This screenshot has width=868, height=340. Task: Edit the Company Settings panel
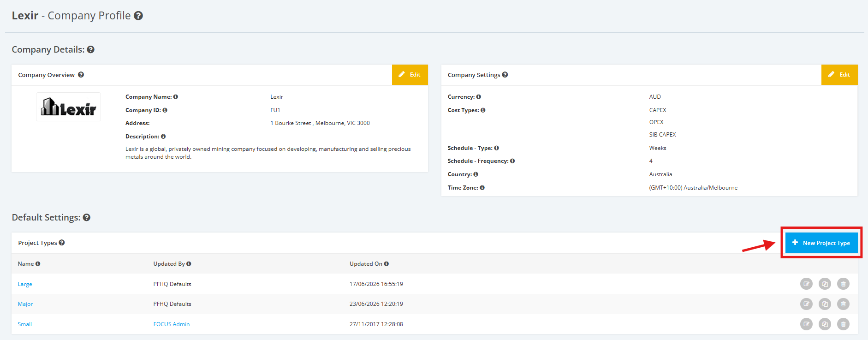coord(839,75)
